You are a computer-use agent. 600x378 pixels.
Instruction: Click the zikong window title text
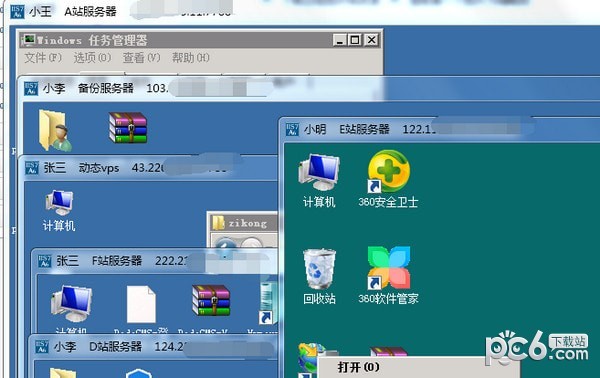[x=248, y=223]
